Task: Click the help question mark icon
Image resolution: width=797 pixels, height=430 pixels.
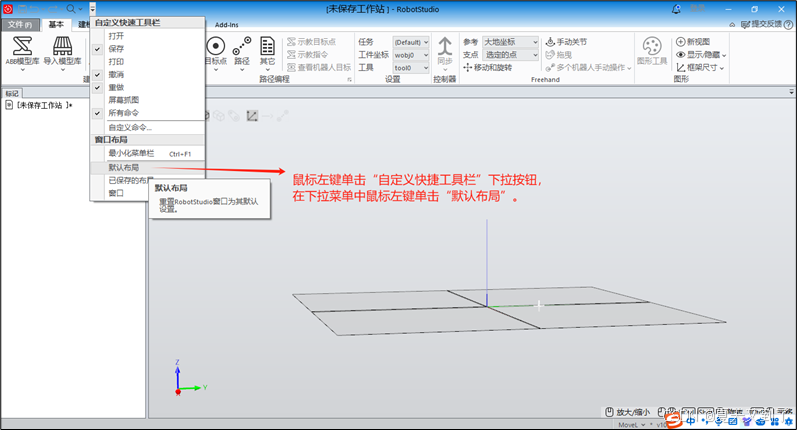Action: click(x=788, y=24)
